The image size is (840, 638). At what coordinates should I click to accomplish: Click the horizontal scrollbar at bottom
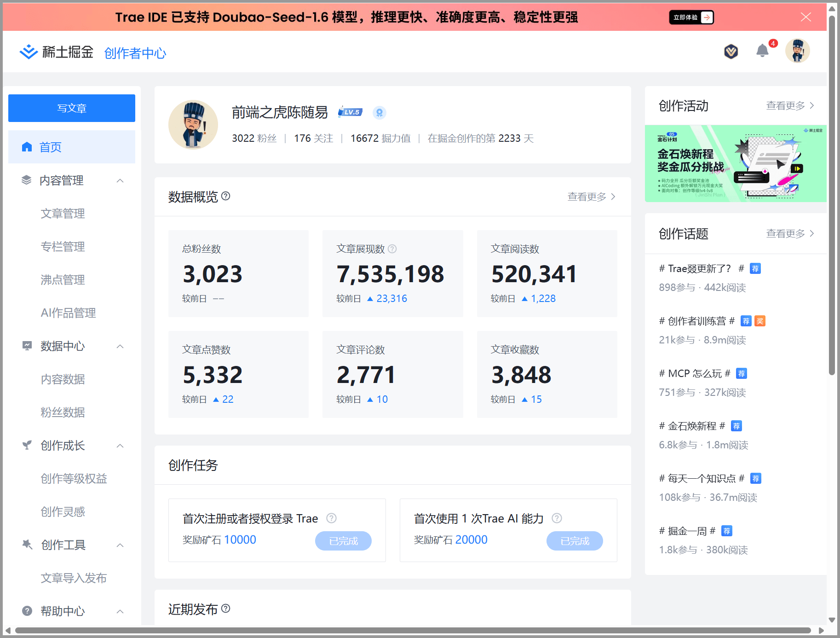pos(413,630)
